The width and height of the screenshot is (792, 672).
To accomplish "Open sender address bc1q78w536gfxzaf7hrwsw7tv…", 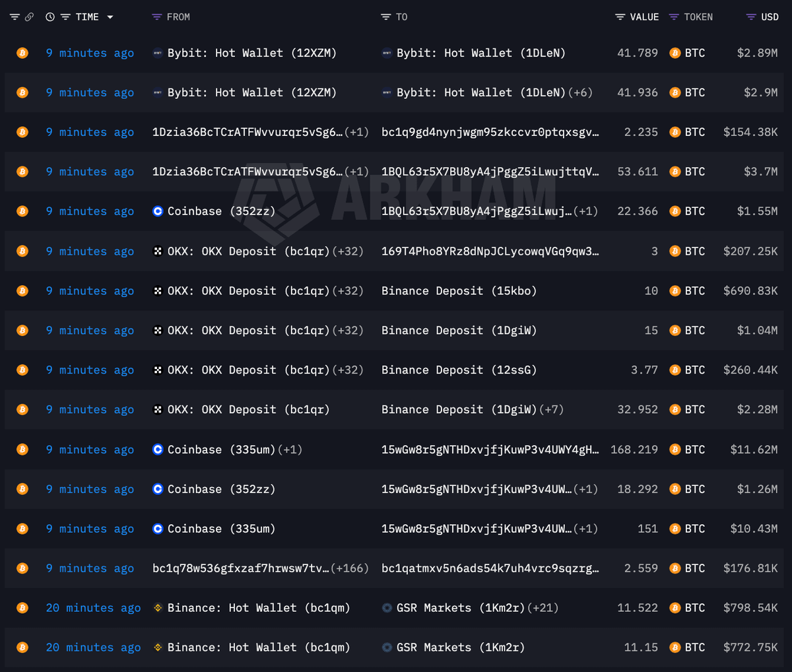I will pos(240,568).
